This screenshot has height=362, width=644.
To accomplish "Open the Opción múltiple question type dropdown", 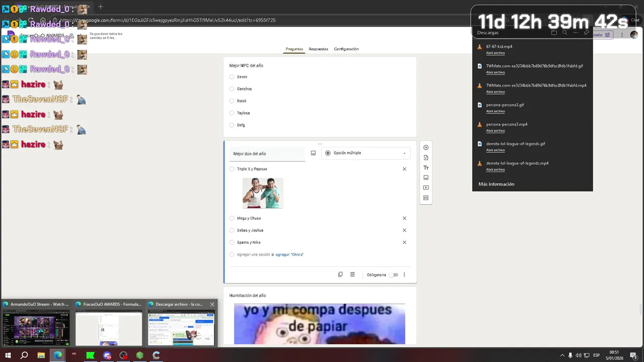I will [x=366, y=153].
